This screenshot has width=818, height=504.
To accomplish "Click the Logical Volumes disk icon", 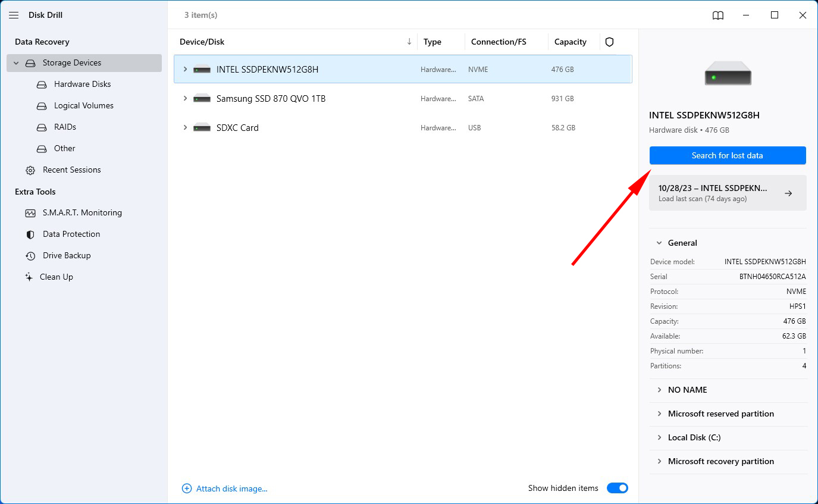I will point(42,106).
